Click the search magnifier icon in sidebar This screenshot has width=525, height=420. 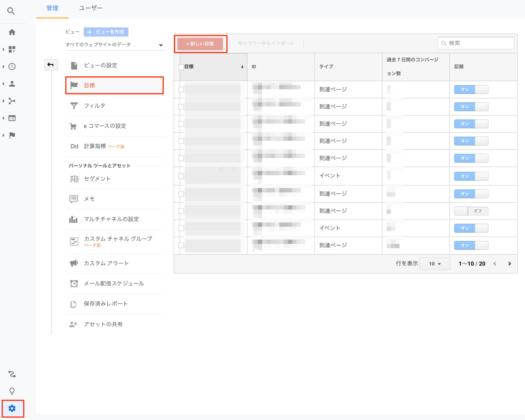11,11
